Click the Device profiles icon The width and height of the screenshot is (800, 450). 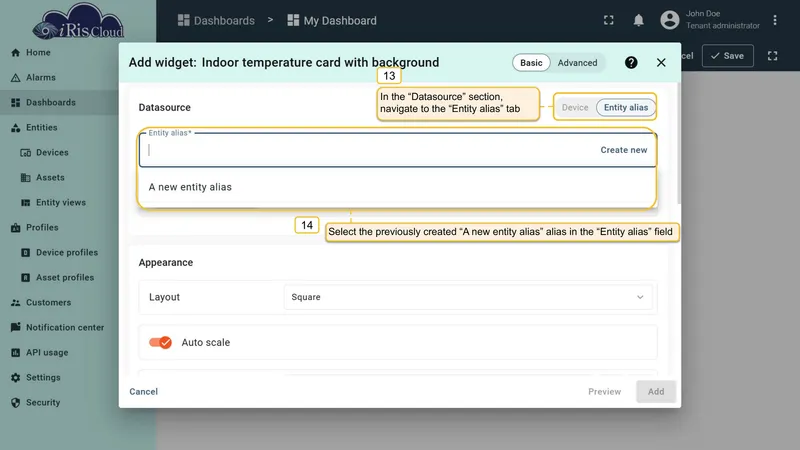tap(26, 253)
